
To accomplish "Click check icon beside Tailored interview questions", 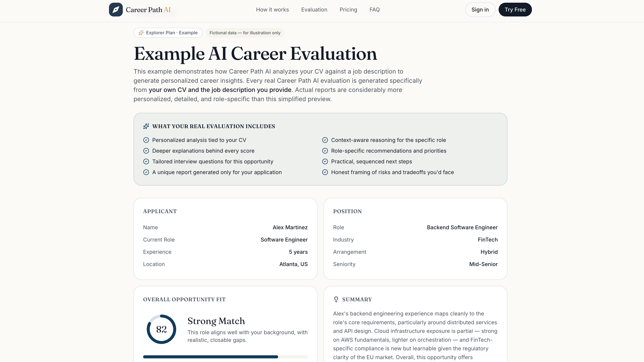I will [146, 161].
